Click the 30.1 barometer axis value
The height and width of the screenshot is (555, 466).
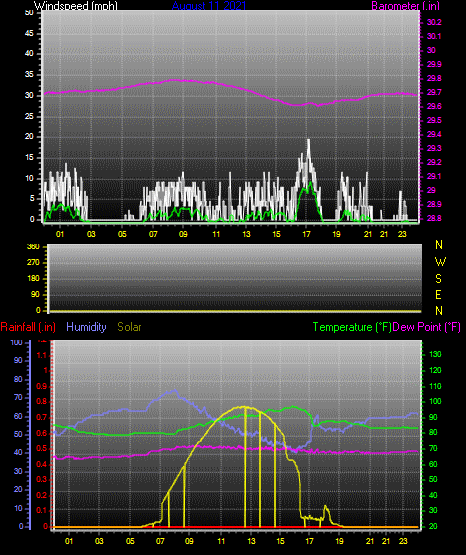(434, 36)
